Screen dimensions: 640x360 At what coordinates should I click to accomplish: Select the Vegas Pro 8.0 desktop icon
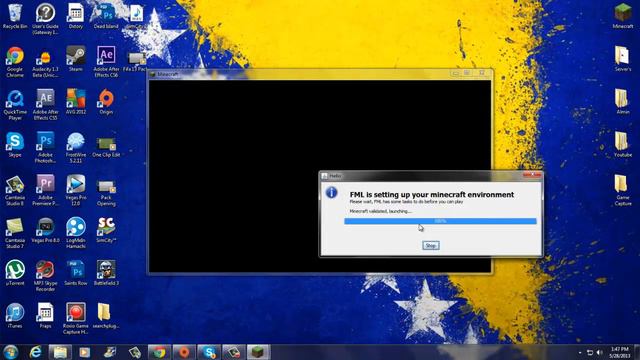pos(45,231)
